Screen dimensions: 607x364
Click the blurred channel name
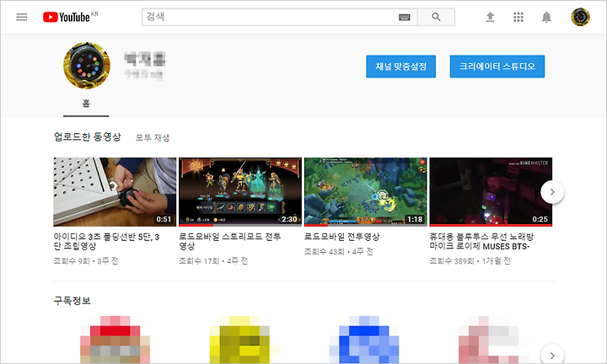pos(145,59)
